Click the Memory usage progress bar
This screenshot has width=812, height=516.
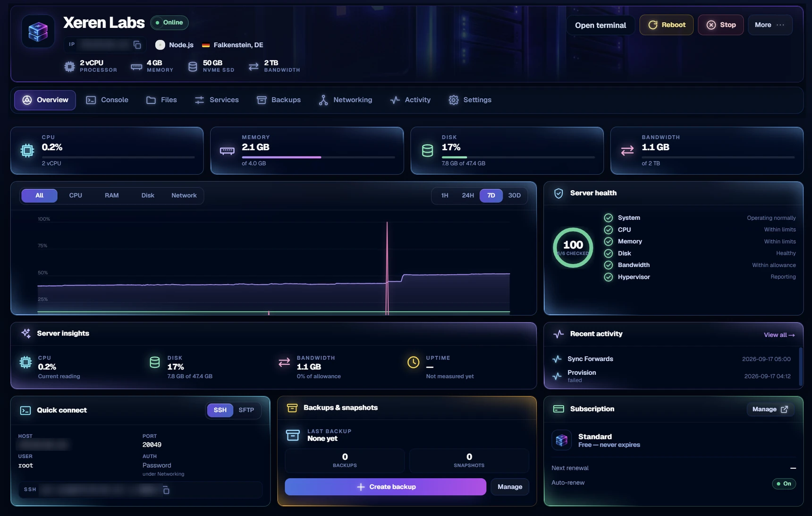pyautogui.click(x=318, y=157)
